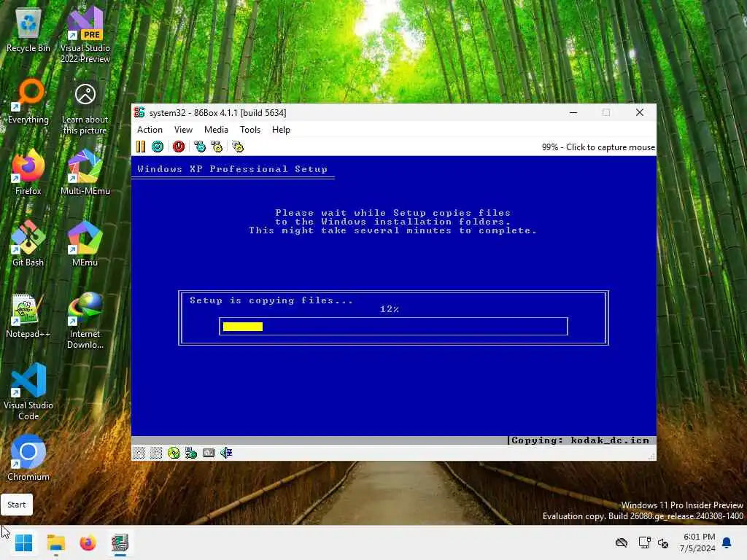
Task: Click the muted volume tray icon
Action: 663,542
